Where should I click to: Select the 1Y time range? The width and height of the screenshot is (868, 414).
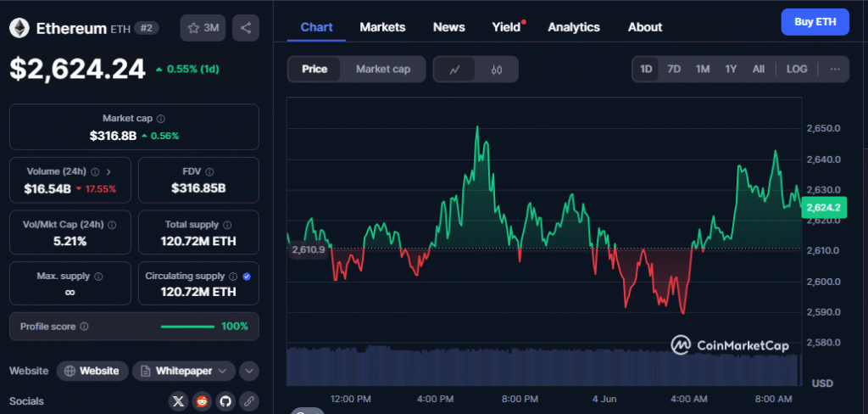pyautogui.click(x=731, y=70)
